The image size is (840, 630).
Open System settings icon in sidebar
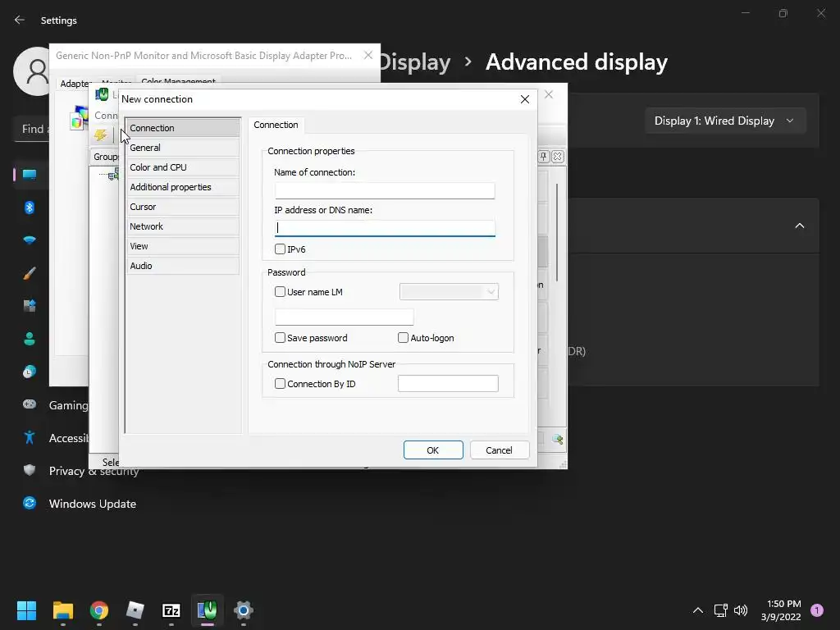click(x=30, y=175)
